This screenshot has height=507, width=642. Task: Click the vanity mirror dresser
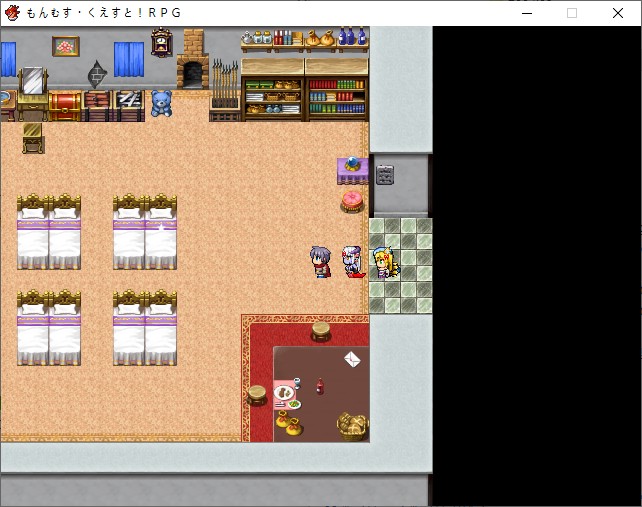point(32,94)
